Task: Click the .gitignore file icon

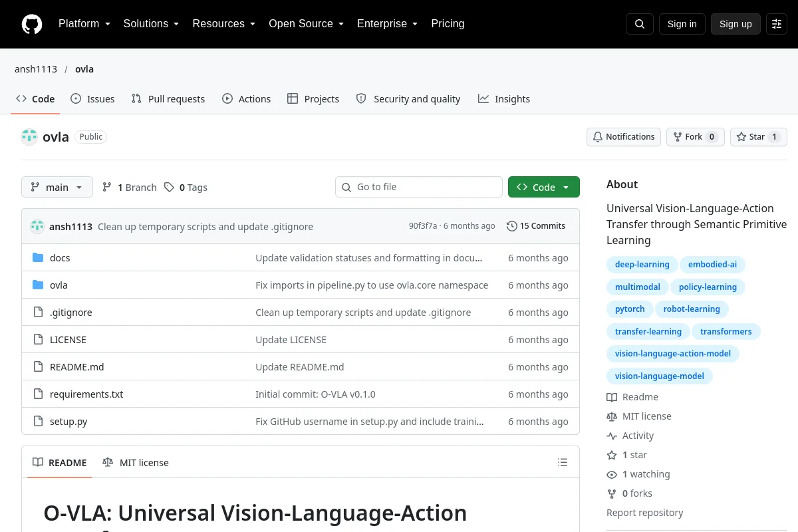Action: click(38, 313)
